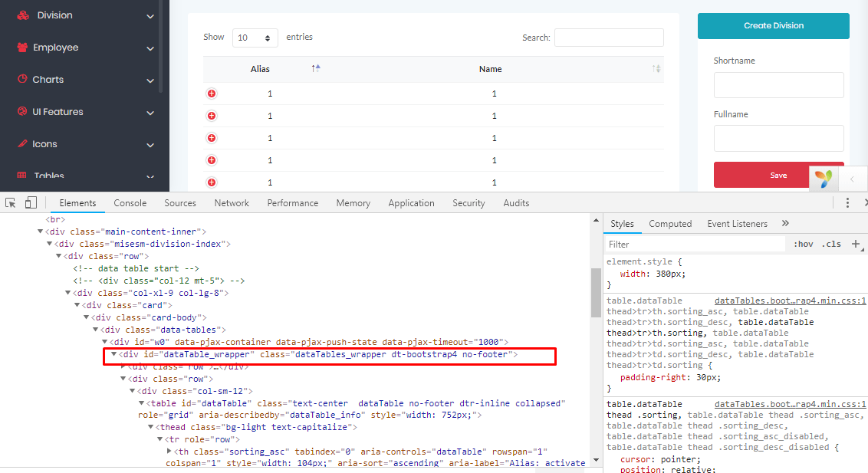Click the Create Division button
The height and width of the screenshot is (473, 868).
[x=773, y=26]
